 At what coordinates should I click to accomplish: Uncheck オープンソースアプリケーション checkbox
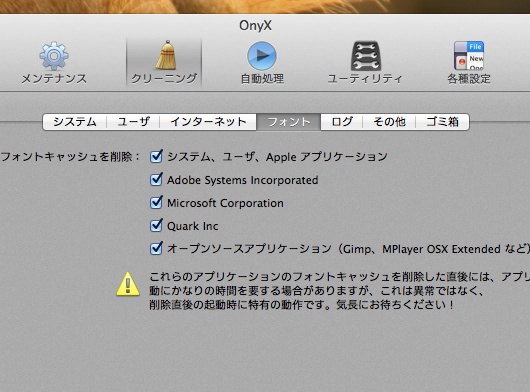pyautogui.click(x=156, y=248)
